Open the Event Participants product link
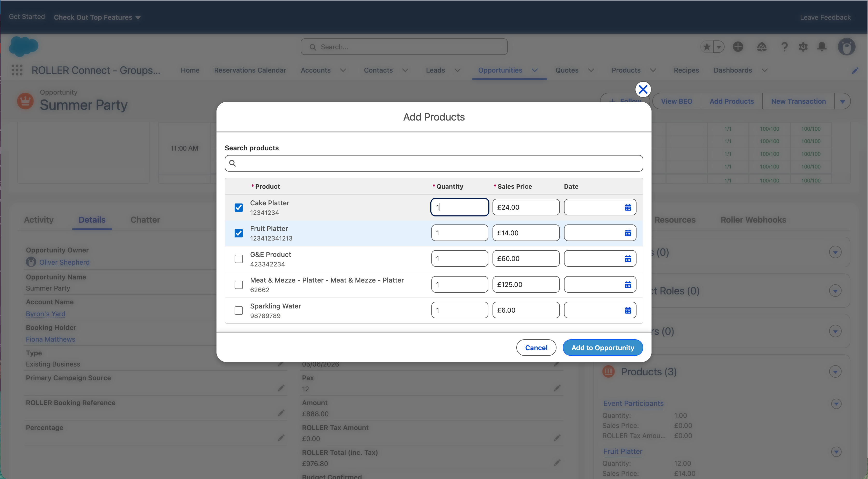 coord(633,403)
